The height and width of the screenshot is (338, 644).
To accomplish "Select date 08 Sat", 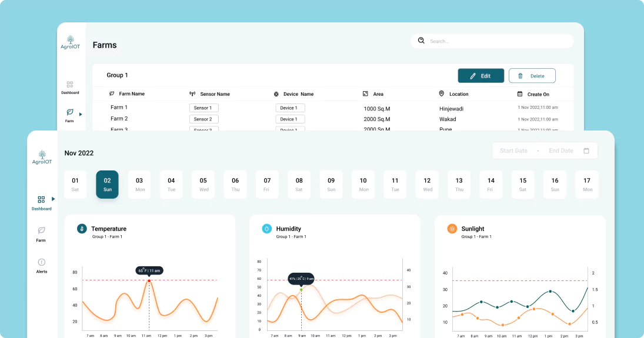I will click(299, 185).
